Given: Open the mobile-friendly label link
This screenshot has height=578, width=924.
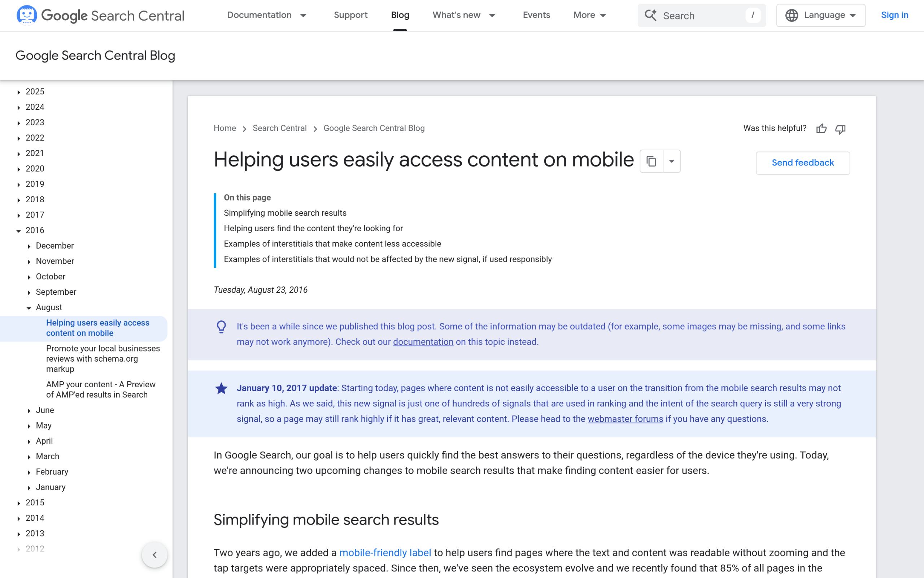Looking at the screenshot, I should tap(385, 553).
